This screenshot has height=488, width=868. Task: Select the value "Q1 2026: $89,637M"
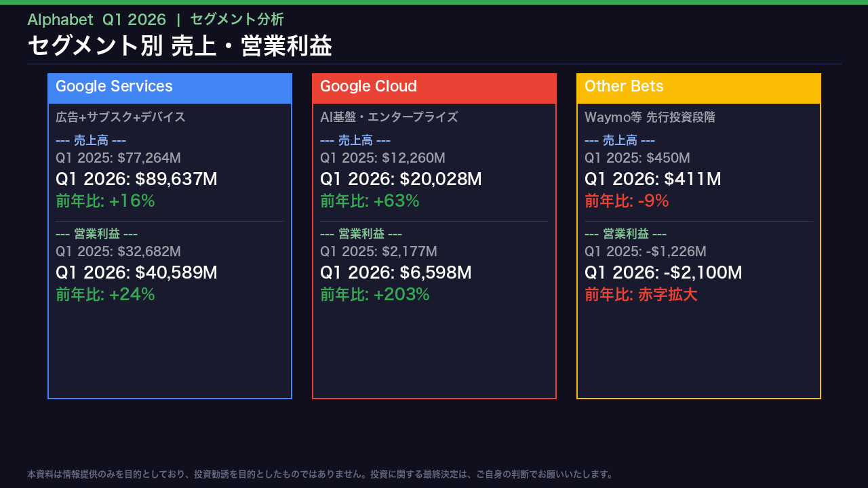[136, 179]
